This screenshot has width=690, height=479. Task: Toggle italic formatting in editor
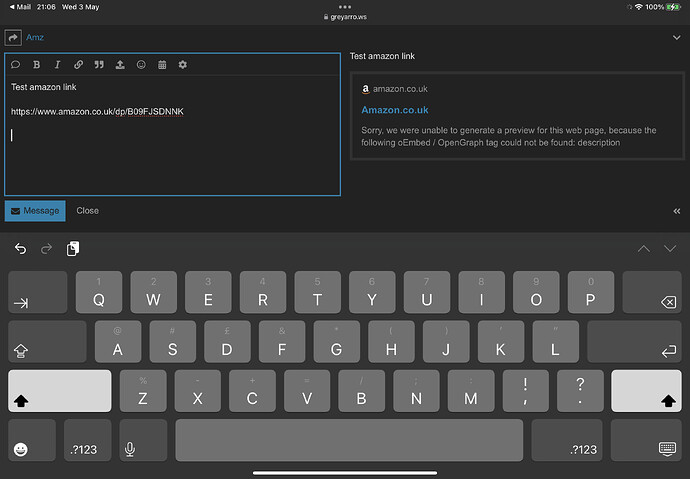coord(57,65)
